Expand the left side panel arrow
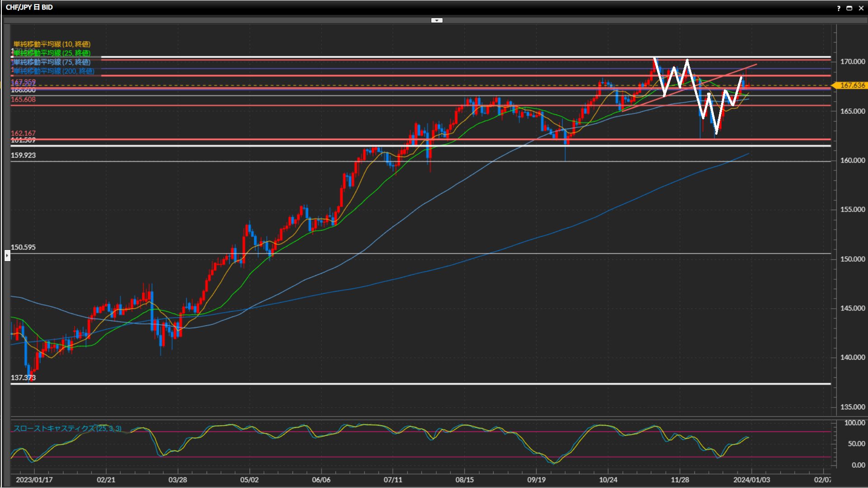This screenshot has width=868, height=488. click(x=7, y=256)
